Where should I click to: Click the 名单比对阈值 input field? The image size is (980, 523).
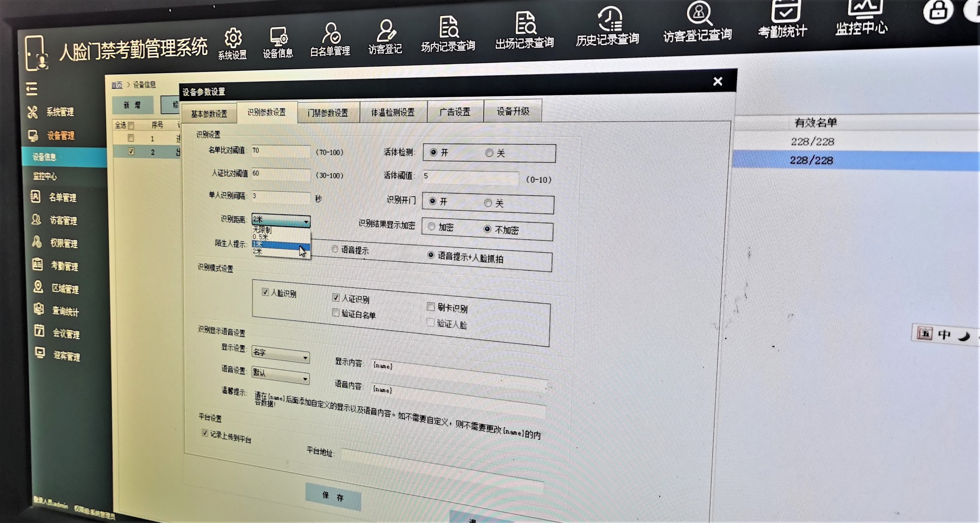pyautogui.click(x=281, y=151)
